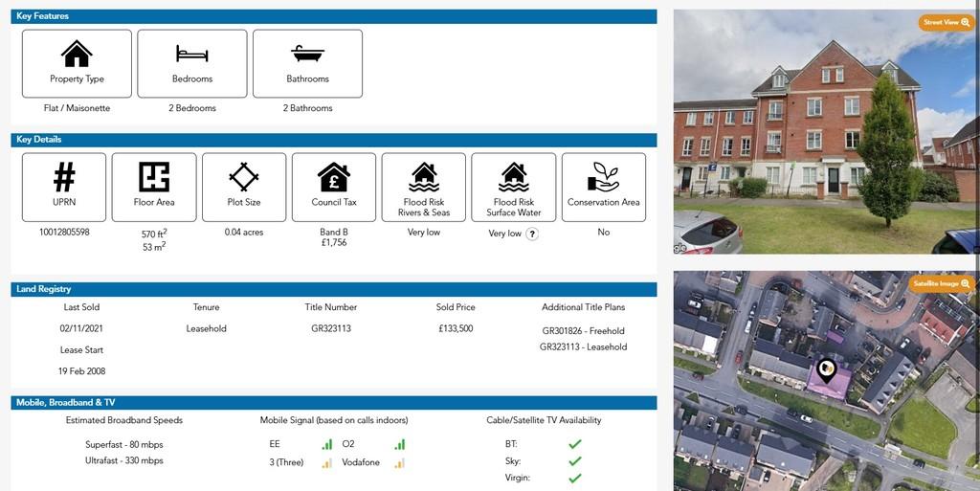Open surface water flood risk help tooltip
This screenshot has width=980, height=491.
point(532,234)
